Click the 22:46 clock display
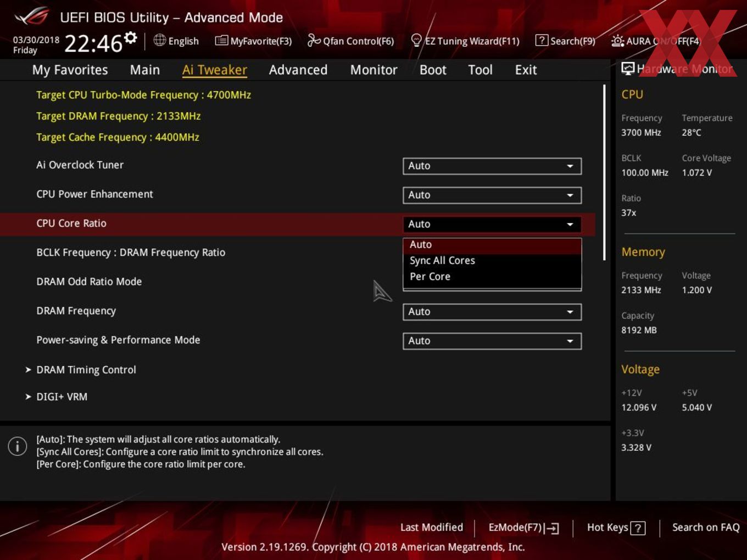 [x=93, y=43]
